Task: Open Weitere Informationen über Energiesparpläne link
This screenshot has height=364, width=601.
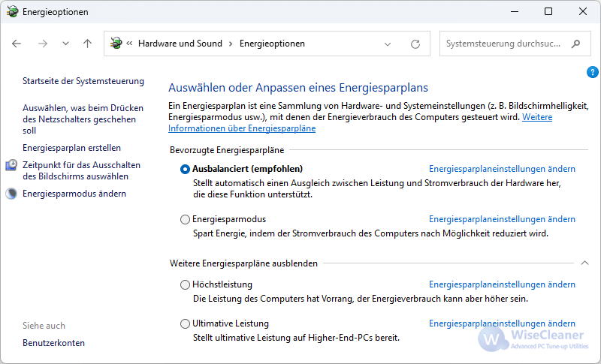Action: pyautogui.click(x=242, y=128)
